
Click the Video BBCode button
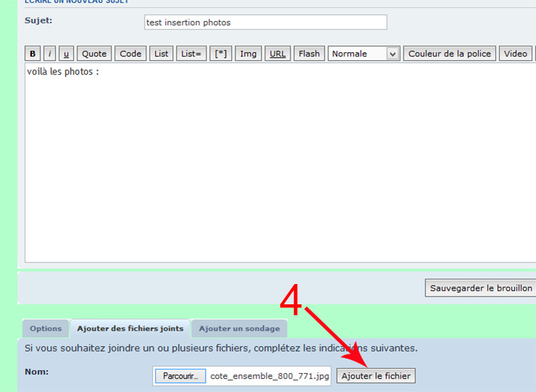click(x=516, y=54)
